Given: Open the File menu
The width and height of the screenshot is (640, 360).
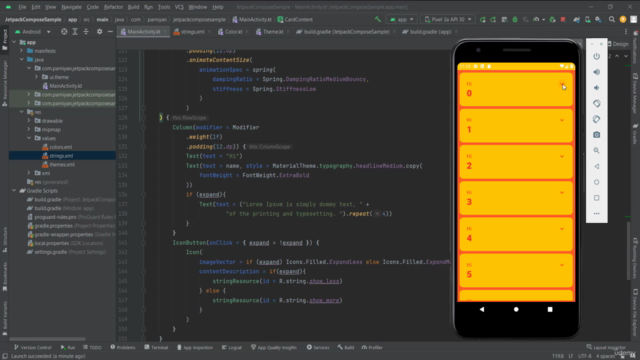Looking at the screenshot, I should [22, 7].
